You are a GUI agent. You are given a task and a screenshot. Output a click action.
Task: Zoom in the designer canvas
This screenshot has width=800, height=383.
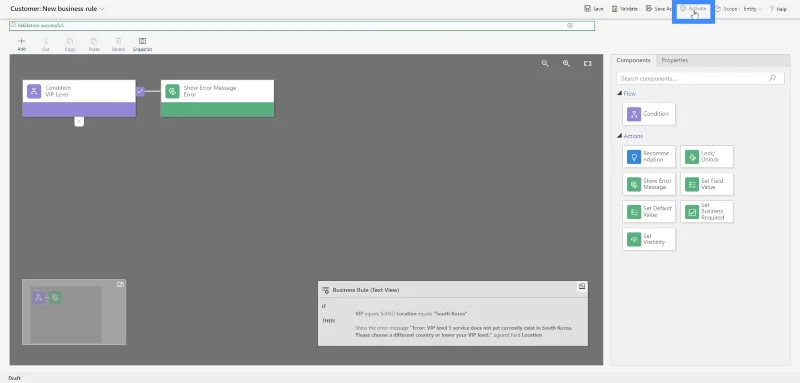click(566, 63)
